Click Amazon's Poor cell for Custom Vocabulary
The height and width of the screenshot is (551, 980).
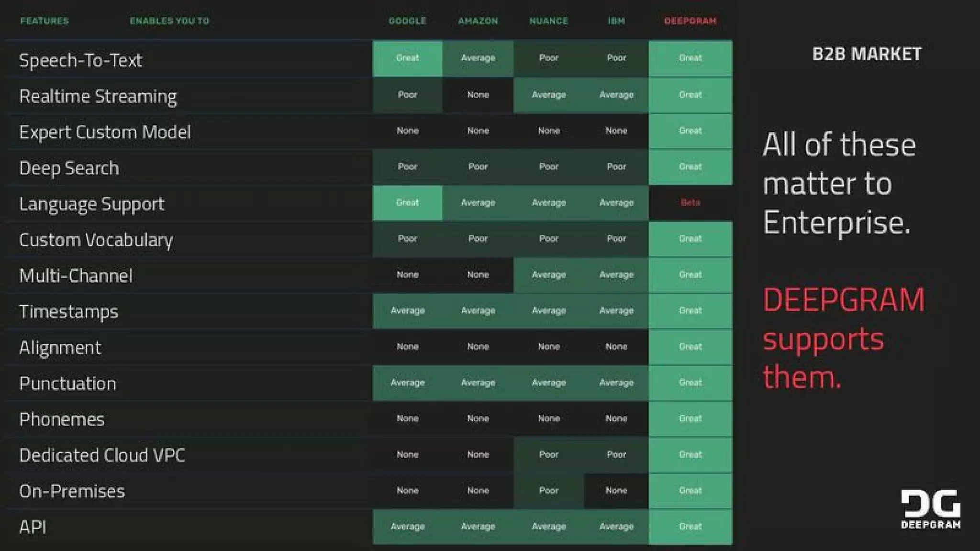(x=478, y=239)
